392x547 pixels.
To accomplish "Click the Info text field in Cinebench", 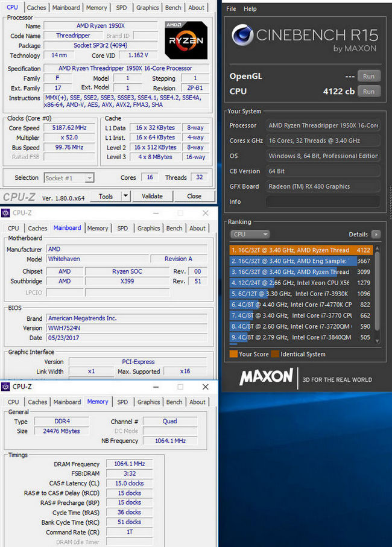I will pyautogui.click(x=323, y=201).
